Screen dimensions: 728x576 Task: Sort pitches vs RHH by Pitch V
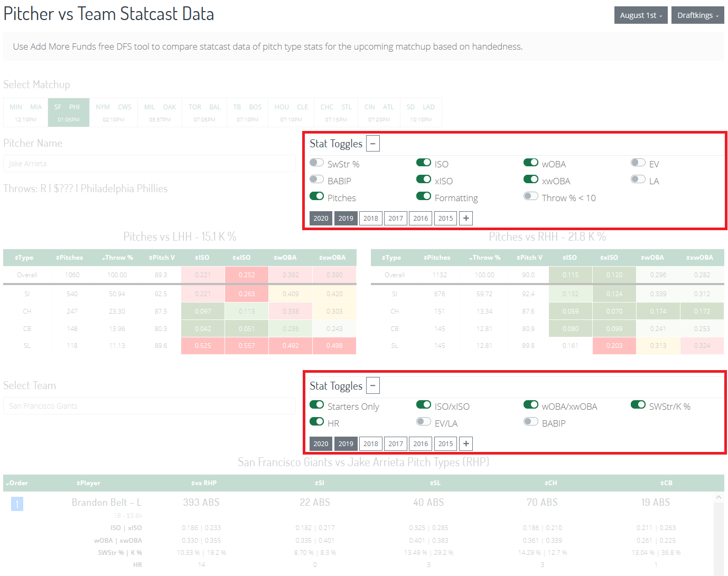coord(529,258)
